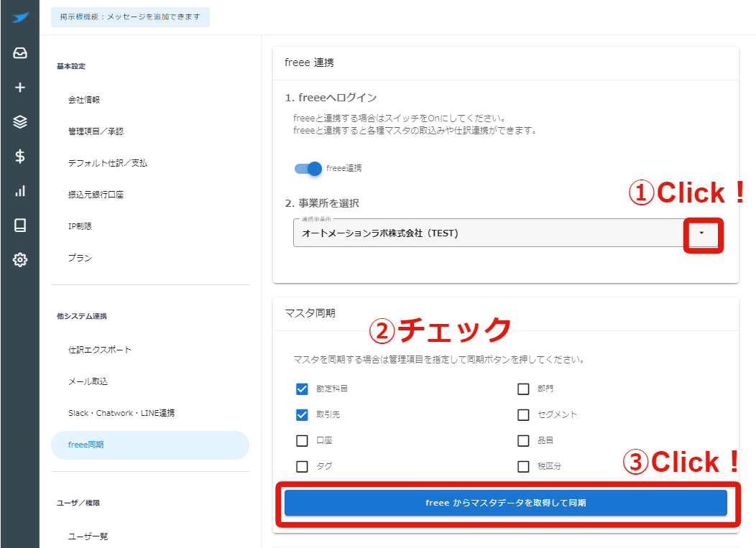Click the plus add icon in sidebar
The width and height of the screenshot is (756, 548).
[x=20, y=87]
